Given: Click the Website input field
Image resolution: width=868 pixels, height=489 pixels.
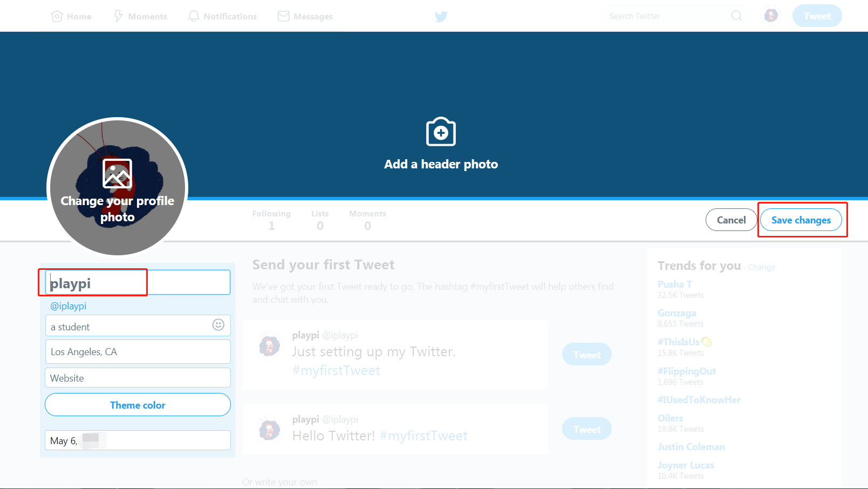Looking at the screenshot, I should click(138, 377).
